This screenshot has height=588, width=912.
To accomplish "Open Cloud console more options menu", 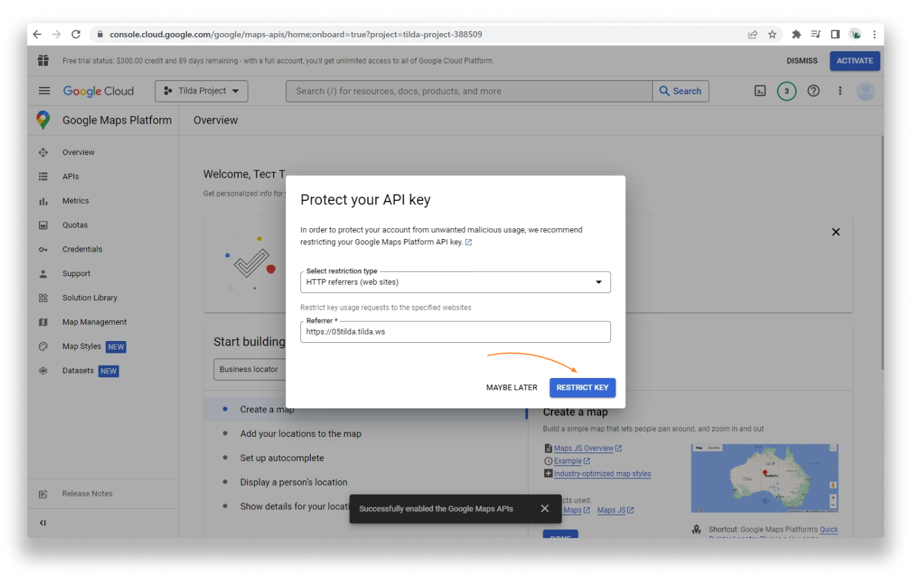I will click(x=840, y=91).
